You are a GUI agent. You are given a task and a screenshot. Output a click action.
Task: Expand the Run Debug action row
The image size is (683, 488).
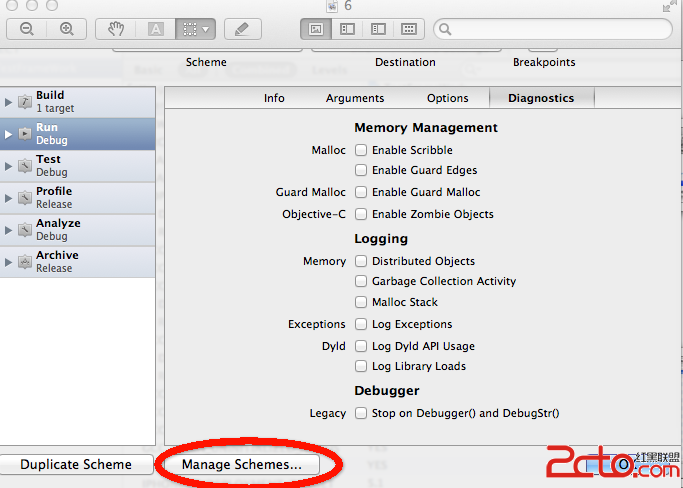[8, 134]
